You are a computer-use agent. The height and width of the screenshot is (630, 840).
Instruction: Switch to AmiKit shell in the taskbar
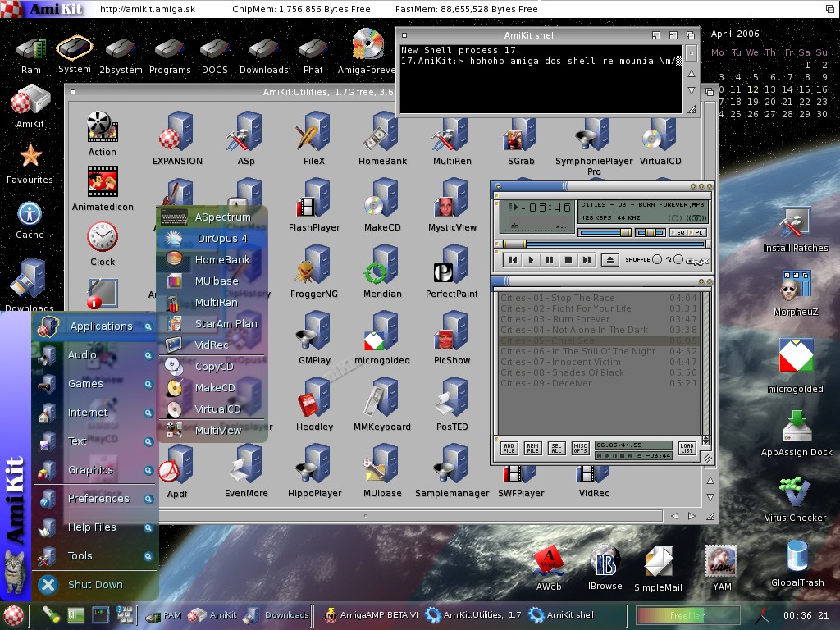click(562, 615)
